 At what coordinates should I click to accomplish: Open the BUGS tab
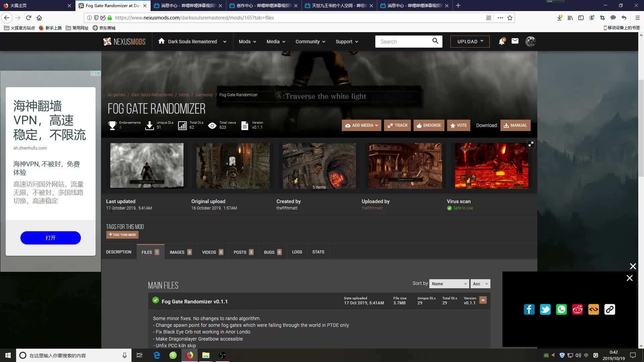click(273, 252)
